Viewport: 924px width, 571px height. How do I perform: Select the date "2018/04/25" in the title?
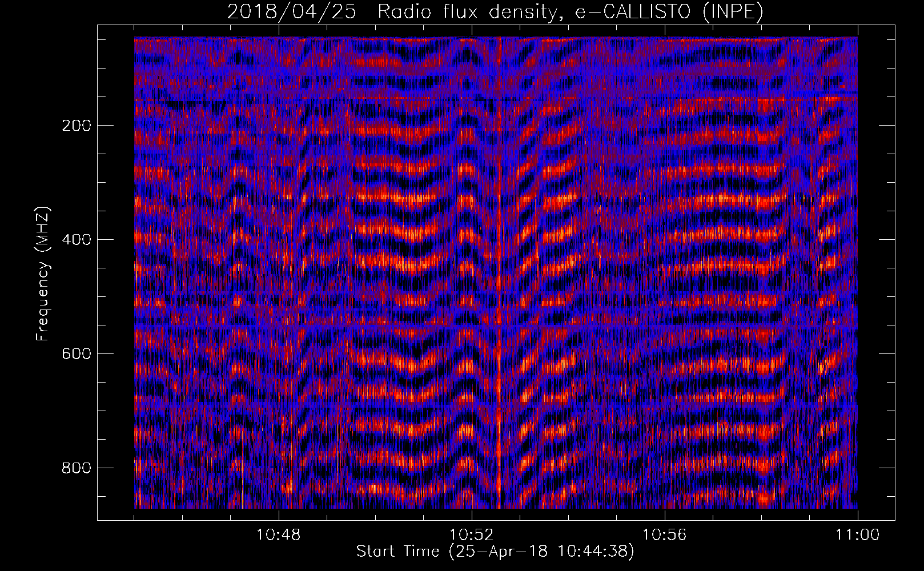tap(292, 12)
